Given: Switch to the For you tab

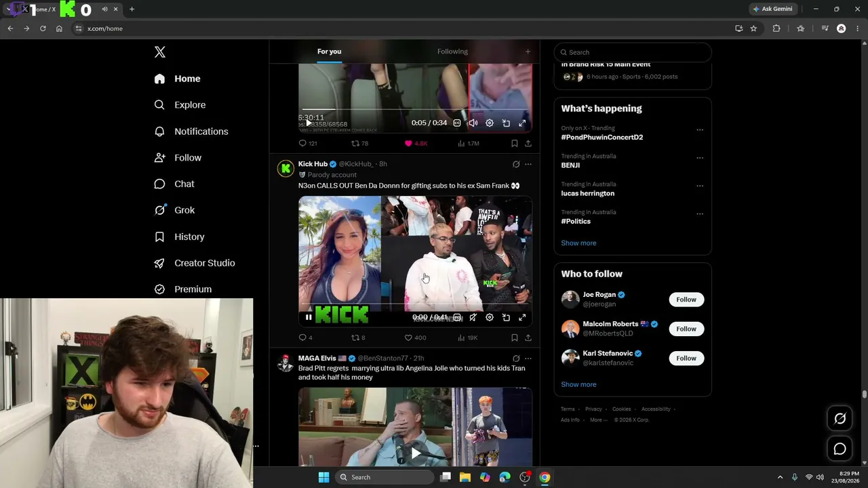Looking at the screenshot, I should pyautogui.click(x=329, y=52).
